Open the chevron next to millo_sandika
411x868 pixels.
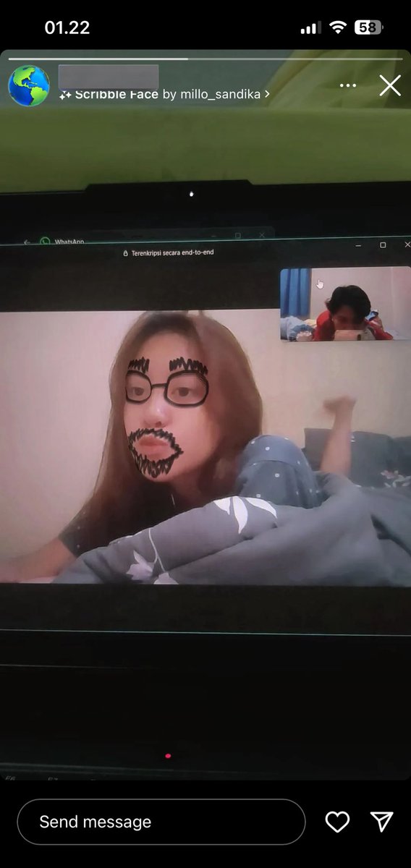tap(267, 94)
